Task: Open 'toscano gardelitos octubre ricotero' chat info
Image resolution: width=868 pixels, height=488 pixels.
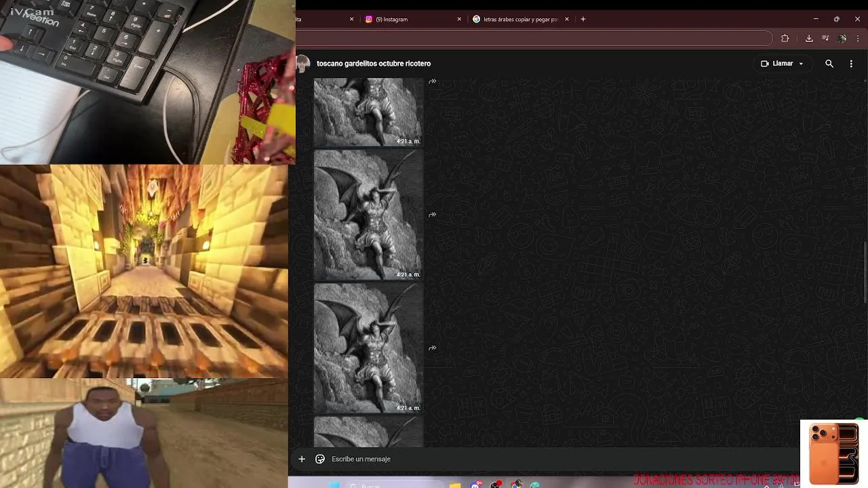Action: point(374,64)
